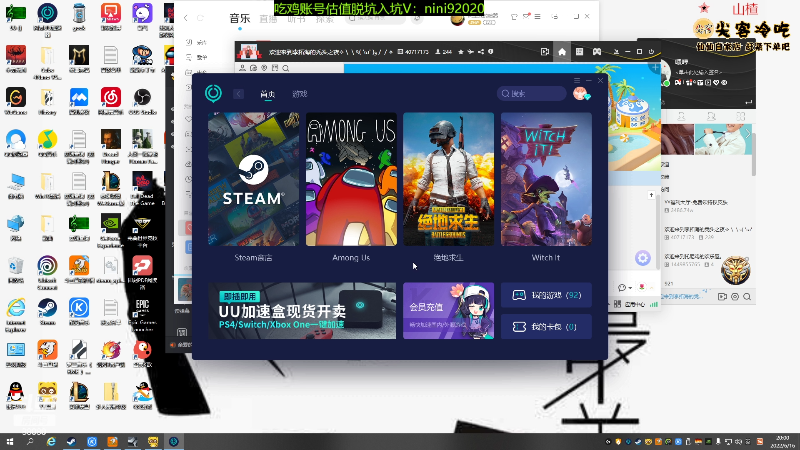Open Kugou from the taskbar

click(x=92, y=442)
